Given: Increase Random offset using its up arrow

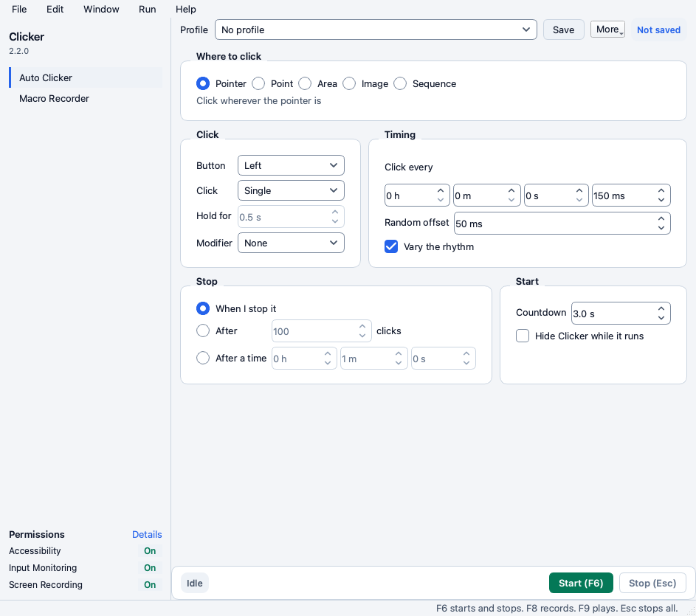Looking at the screenshot, I should click(661, 218).
